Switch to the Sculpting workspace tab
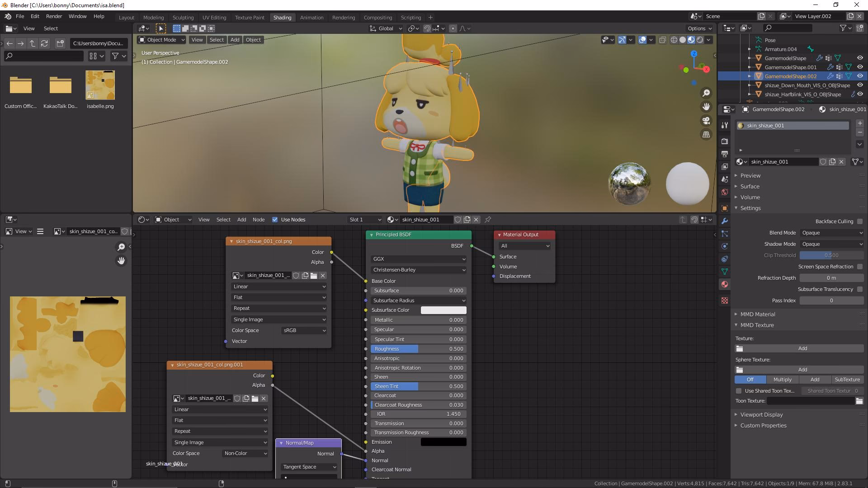Screen dimensions: 868x488 183,18
